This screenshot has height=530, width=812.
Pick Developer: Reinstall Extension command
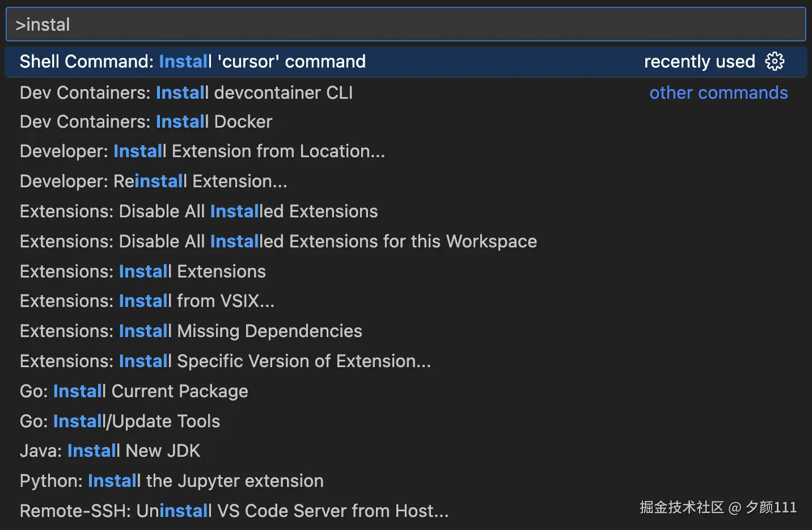pos(153,182)
